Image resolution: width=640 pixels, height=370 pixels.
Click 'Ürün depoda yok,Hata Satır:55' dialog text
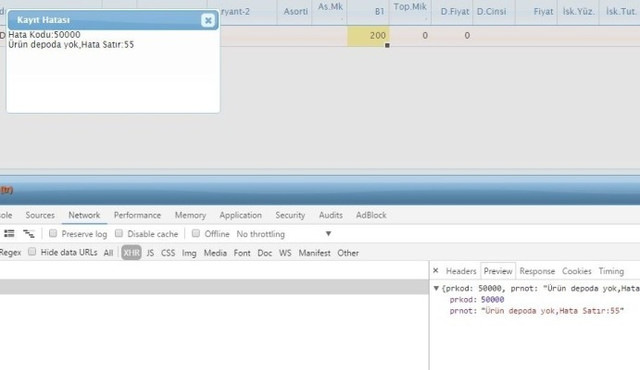71,44
